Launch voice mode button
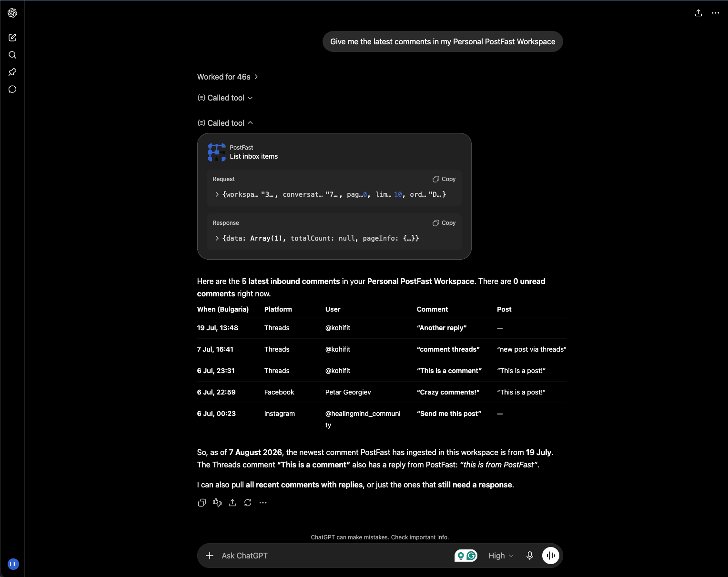Screen dimensions: 728x577 [x=551, y=556]
